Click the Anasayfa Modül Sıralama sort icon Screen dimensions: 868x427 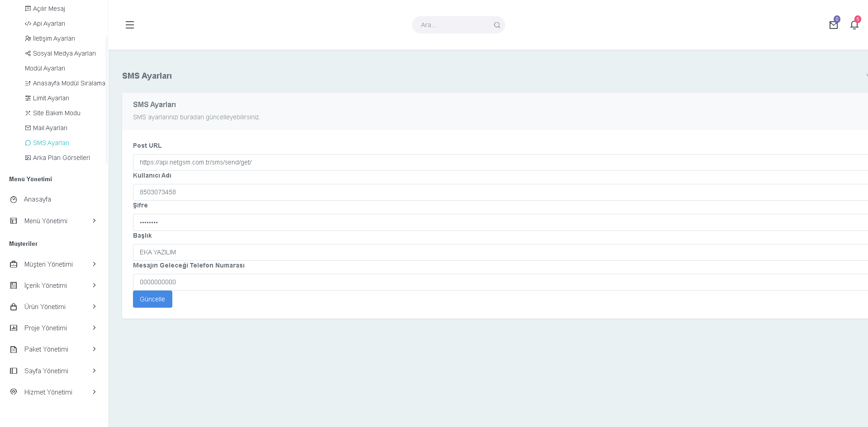click(x=28, y=83)
